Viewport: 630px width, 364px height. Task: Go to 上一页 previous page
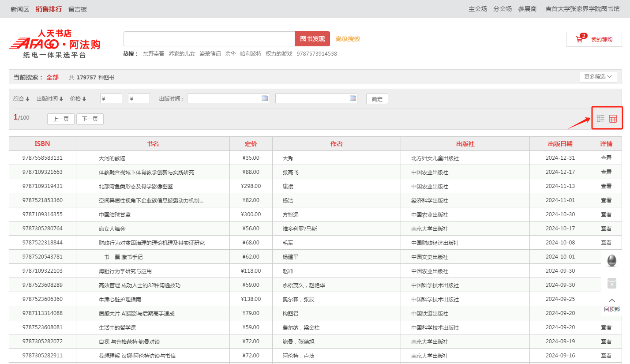pos(61,119)
